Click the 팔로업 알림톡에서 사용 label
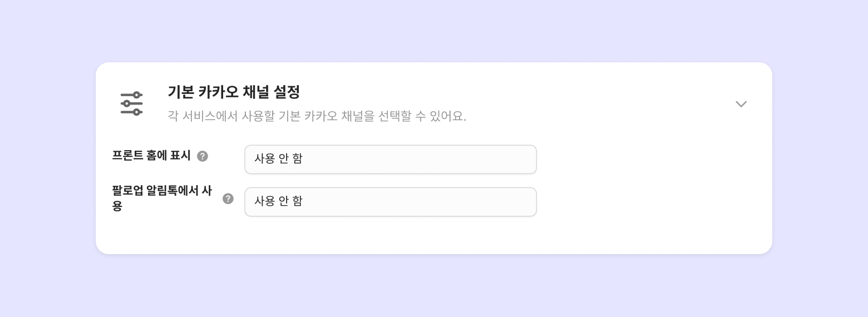 (161, 198)
